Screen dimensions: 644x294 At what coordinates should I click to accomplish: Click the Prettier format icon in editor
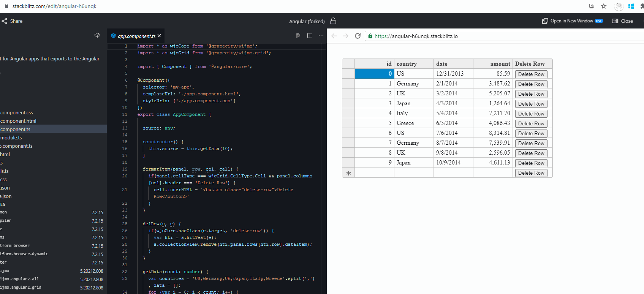(x=298, y=36)
